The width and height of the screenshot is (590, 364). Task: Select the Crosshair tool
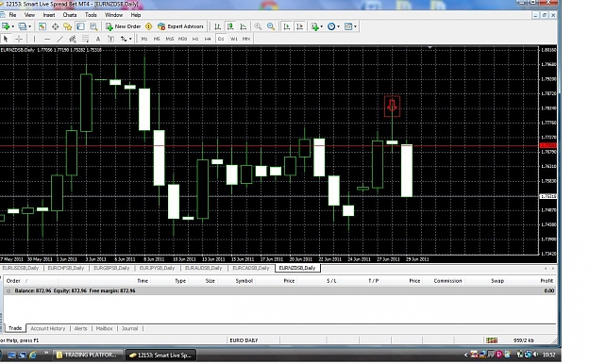pyautogui.click(x=19, y=39)
